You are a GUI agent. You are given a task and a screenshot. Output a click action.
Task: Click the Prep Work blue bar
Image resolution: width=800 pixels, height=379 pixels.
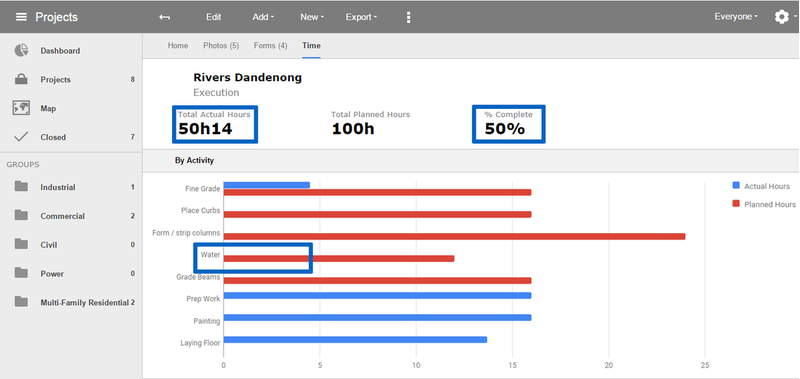click(x=377, y=295)
